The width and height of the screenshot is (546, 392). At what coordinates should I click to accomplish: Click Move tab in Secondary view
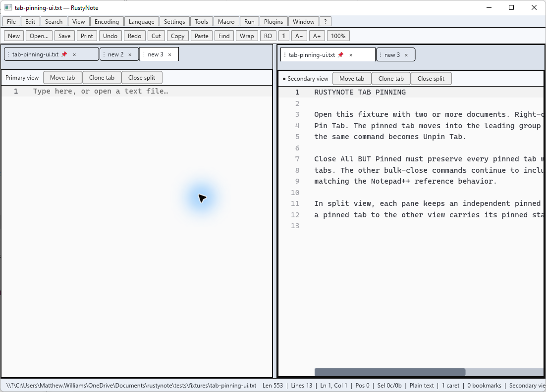[x=352, y=79]
